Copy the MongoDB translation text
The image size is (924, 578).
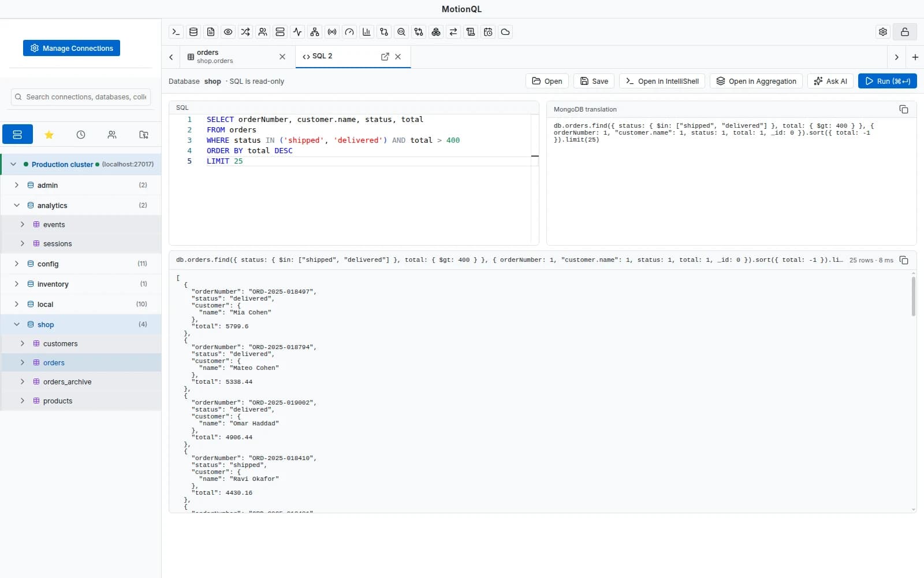point(904,109)
